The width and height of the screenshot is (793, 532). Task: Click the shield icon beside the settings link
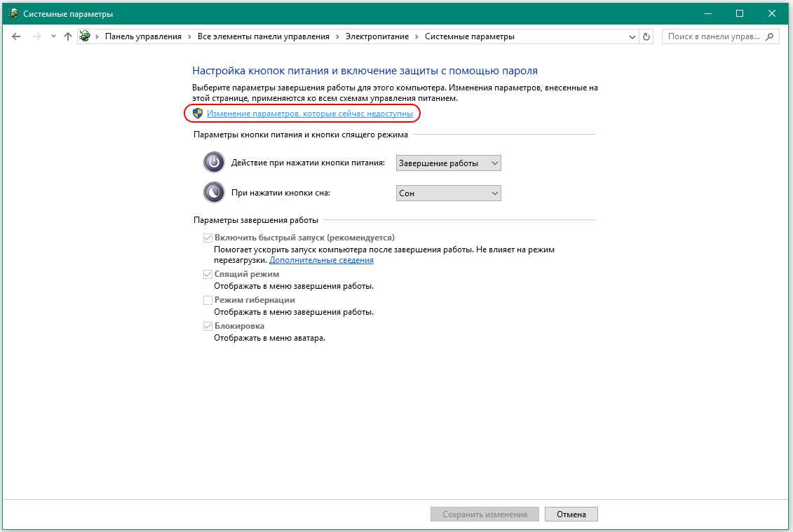pos(198,114)
